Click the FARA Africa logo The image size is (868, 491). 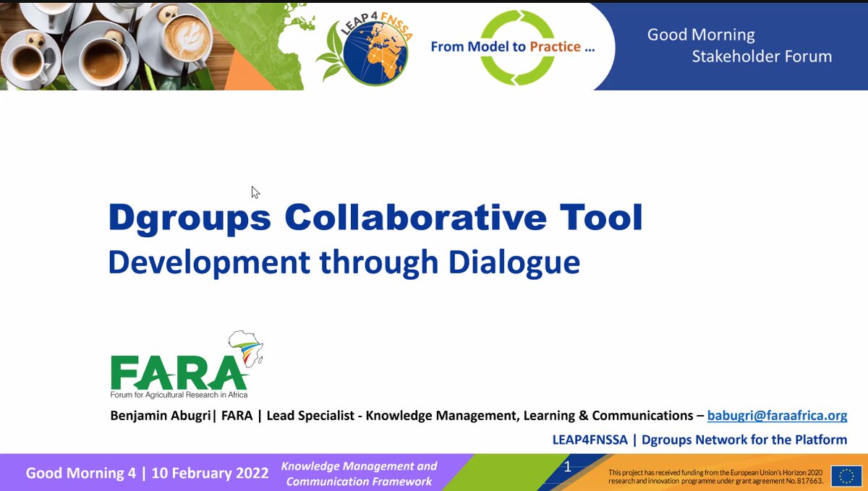186,366
